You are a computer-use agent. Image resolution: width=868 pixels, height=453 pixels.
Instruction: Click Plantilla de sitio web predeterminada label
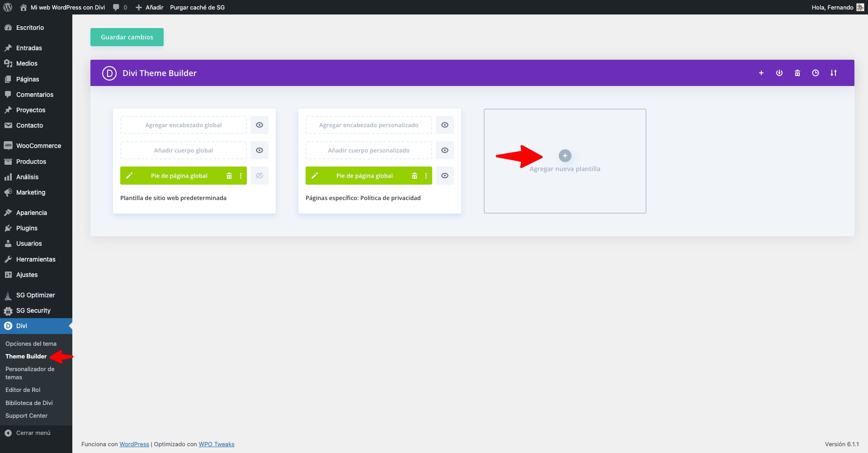click(x=173, y=198)
